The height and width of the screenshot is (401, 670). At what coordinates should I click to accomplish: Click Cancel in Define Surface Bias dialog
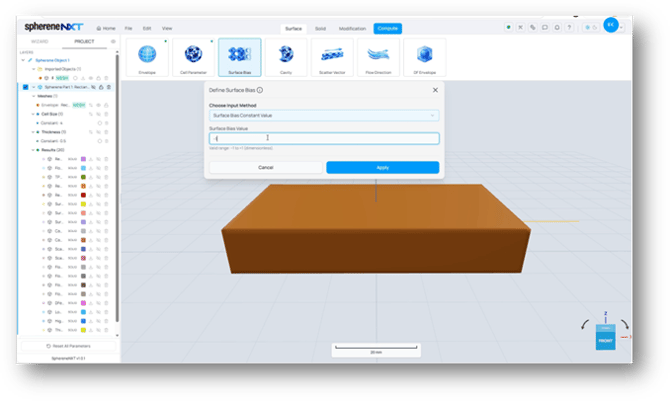266,168
